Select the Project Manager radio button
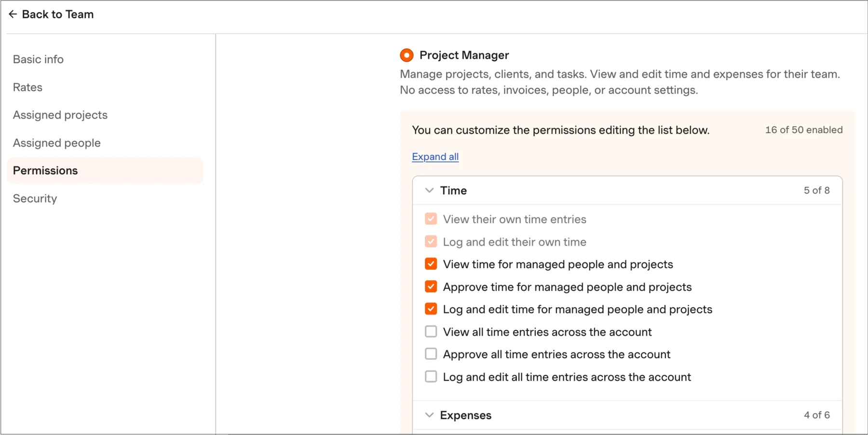Image resolution: width=868 pixels, height=435 pixels. (x=407, y=55)
